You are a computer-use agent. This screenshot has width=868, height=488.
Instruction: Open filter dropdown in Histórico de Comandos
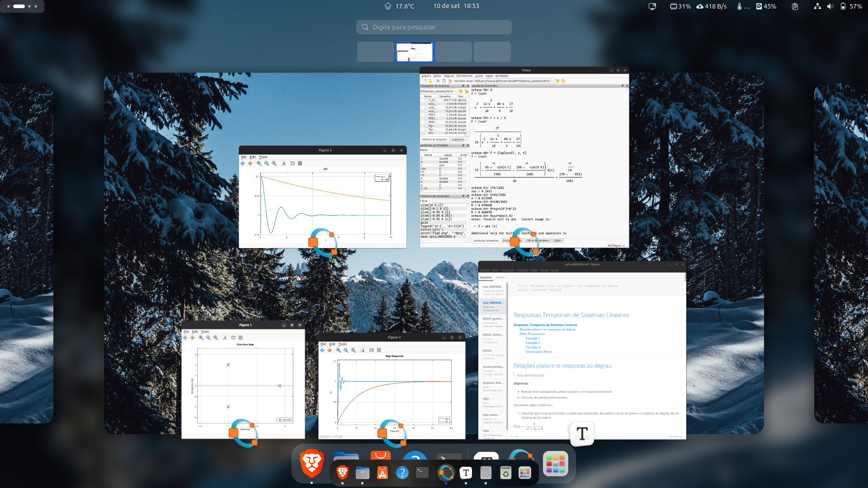467,201
